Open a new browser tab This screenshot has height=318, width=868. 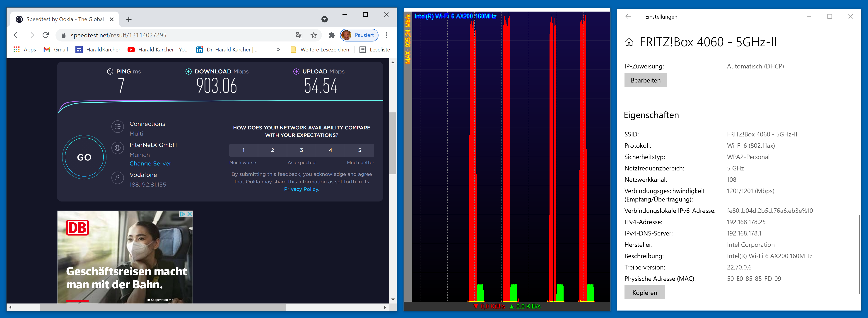pos(129,19)
